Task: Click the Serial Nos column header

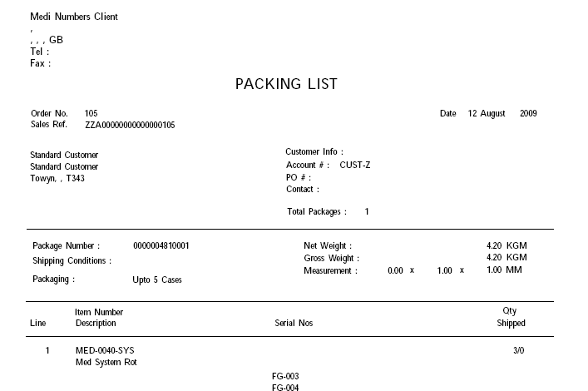Action: pyautogui.click(x=294, y=323)
